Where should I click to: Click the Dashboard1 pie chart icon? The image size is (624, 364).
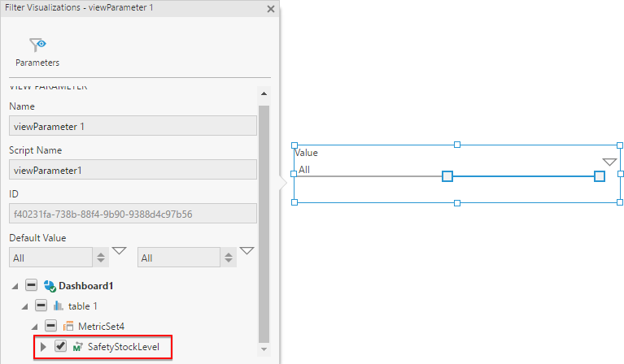pyautogui.click(x=50, y=286)
